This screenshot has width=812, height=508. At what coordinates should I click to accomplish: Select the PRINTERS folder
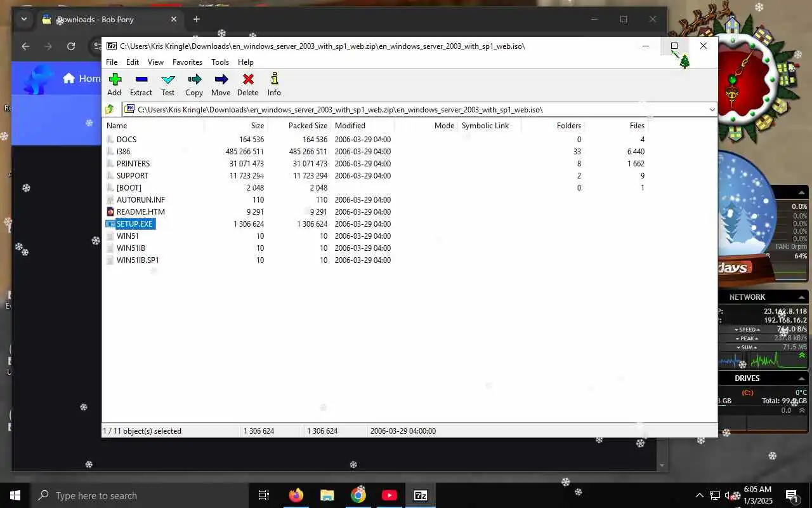point(133,164)
